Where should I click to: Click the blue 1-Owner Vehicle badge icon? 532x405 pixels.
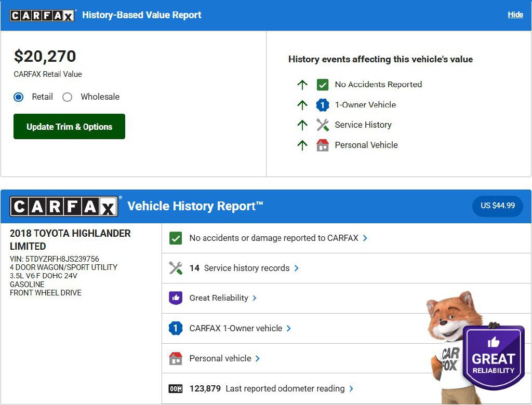tap(323, 105)
